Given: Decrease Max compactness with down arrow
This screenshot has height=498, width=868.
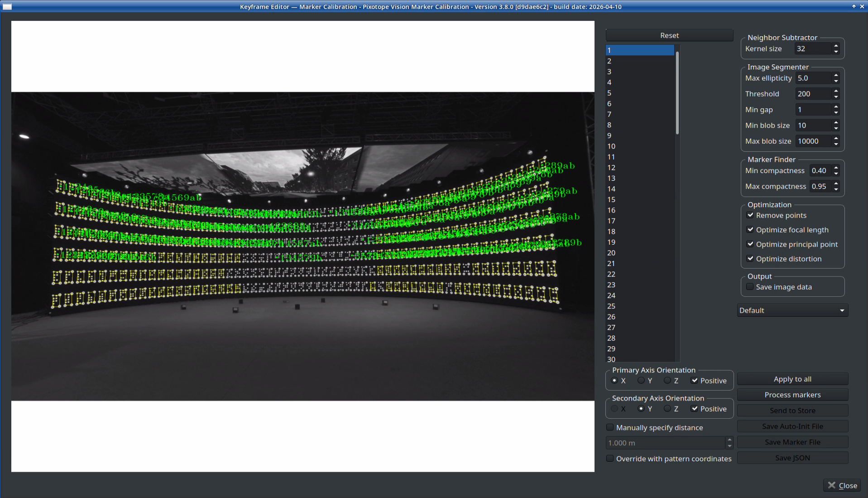Looking at the screenshot, I should click(x=836, y=189).
